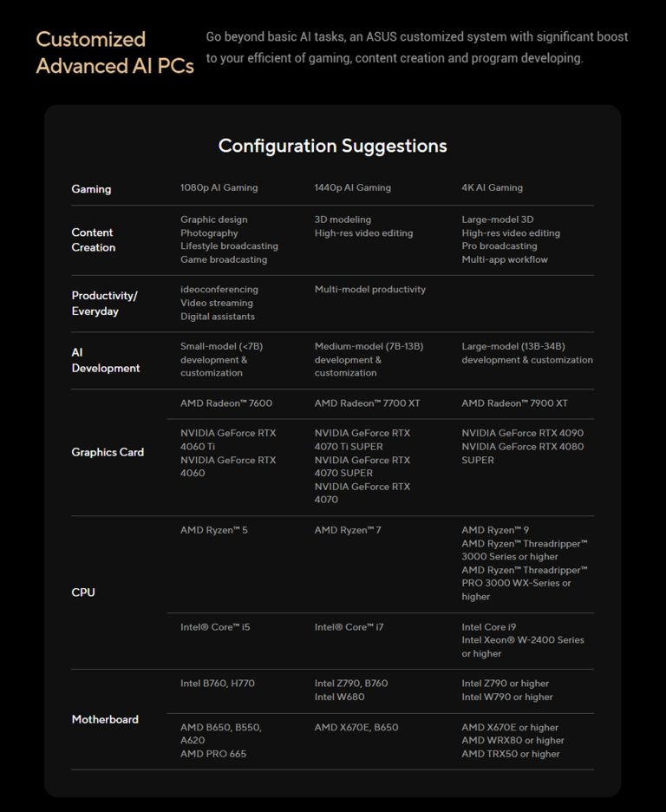Select the Content Creation row label
This screenshot has width=666, height=812.
click(x=93, y=239)
